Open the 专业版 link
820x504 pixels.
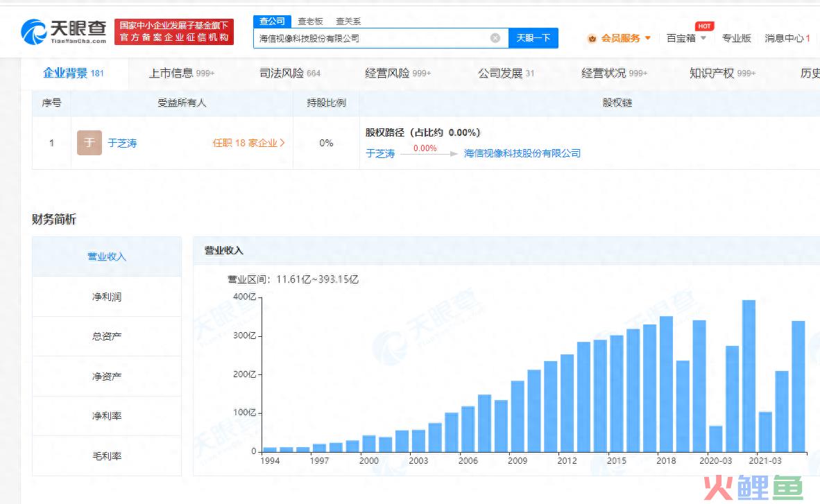point(736,38)
